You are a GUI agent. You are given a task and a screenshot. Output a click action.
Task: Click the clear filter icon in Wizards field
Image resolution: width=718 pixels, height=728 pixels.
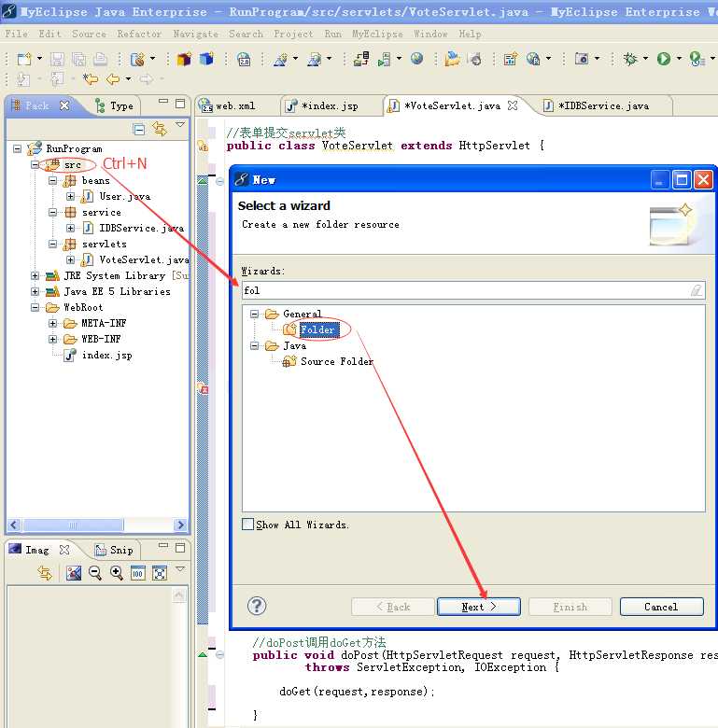click(x=697, y=290)
